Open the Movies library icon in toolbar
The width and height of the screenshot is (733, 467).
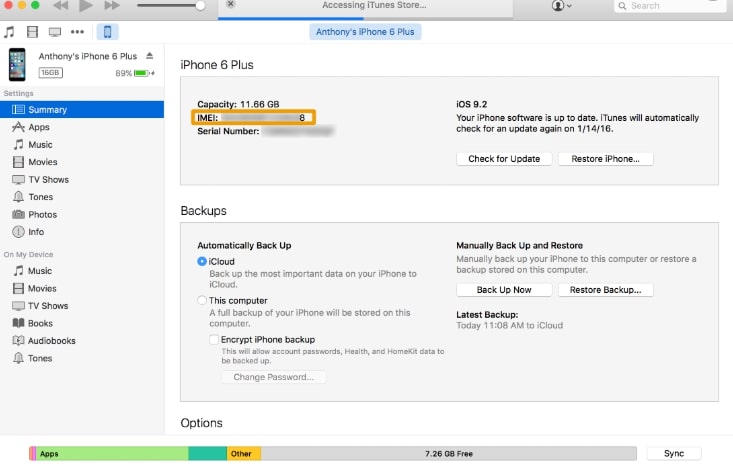(33, 33)
